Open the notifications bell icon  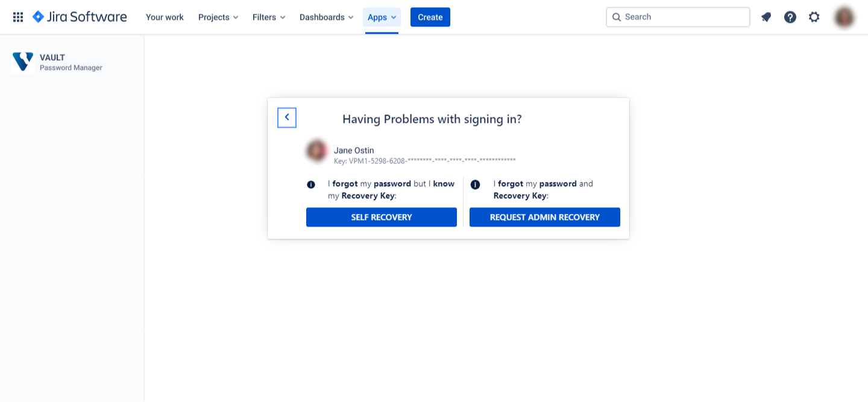[766, 17]
